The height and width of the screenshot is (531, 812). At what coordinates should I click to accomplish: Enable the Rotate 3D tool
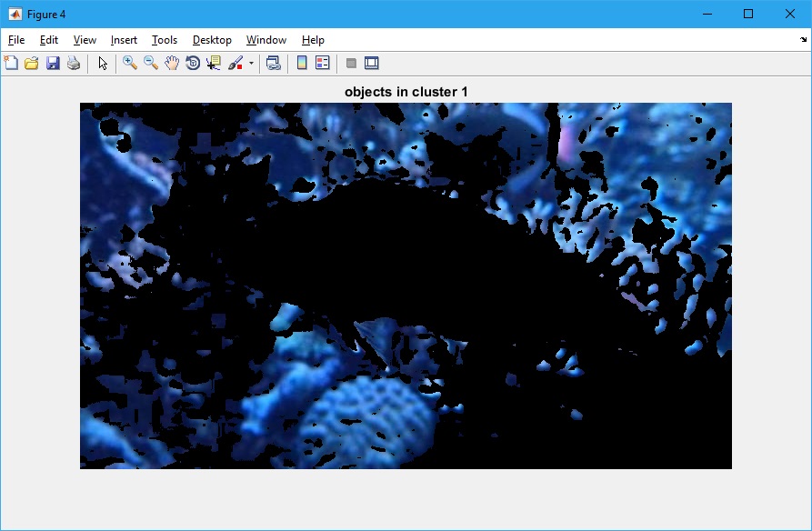[193, 63]
